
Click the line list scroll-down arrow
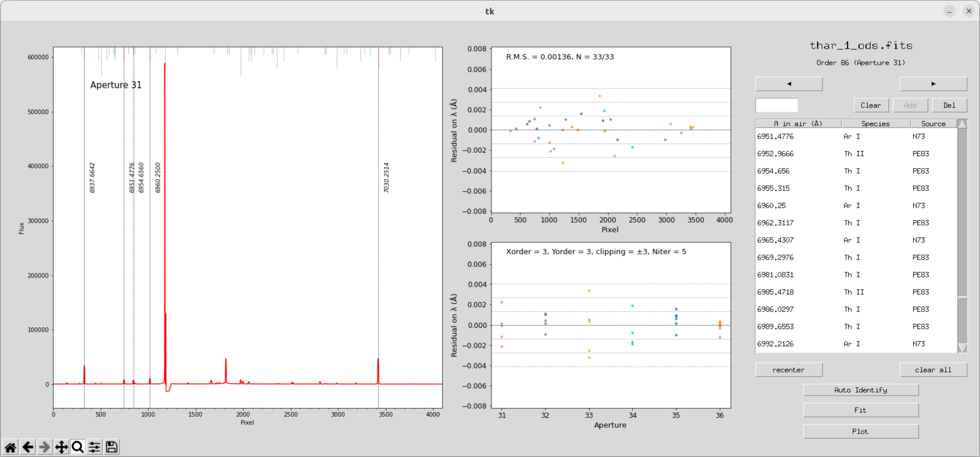click(962, 347)
